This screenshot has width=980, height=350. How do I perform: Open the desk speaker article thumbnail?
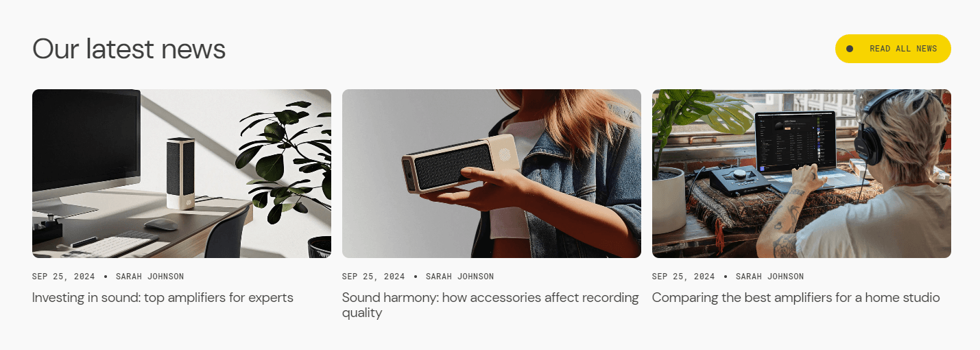coord(182,174)
